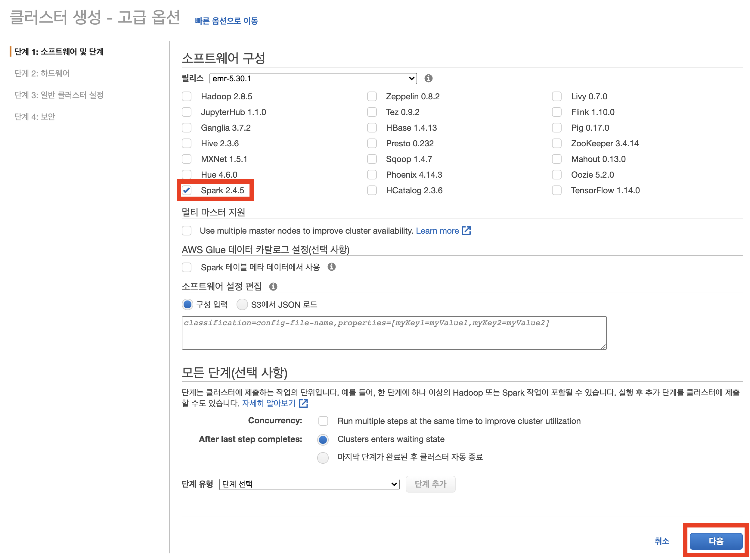Open the 단계 선택 step type dropdown
This screenshot has height=560, width=750.
[309, 484]
